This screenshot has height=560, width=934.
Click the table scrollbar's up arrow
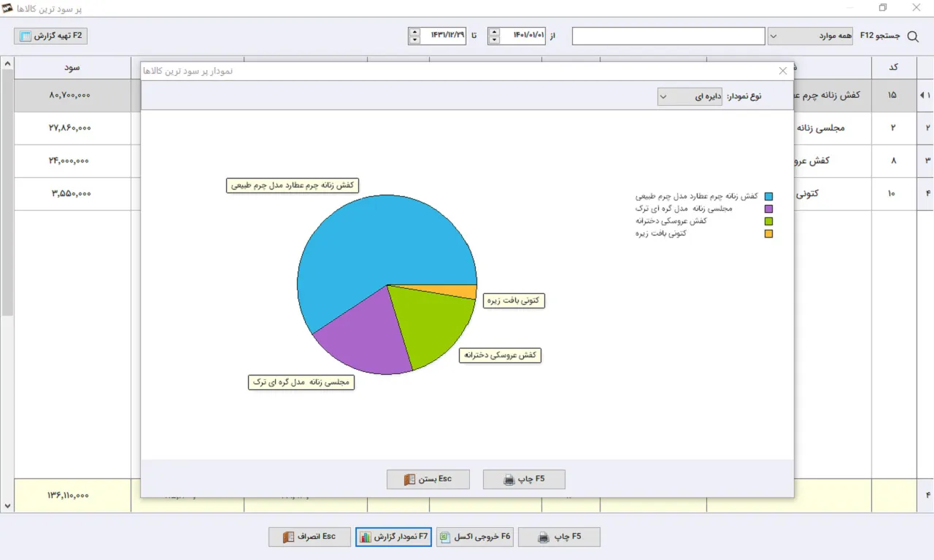coord(7,63)
